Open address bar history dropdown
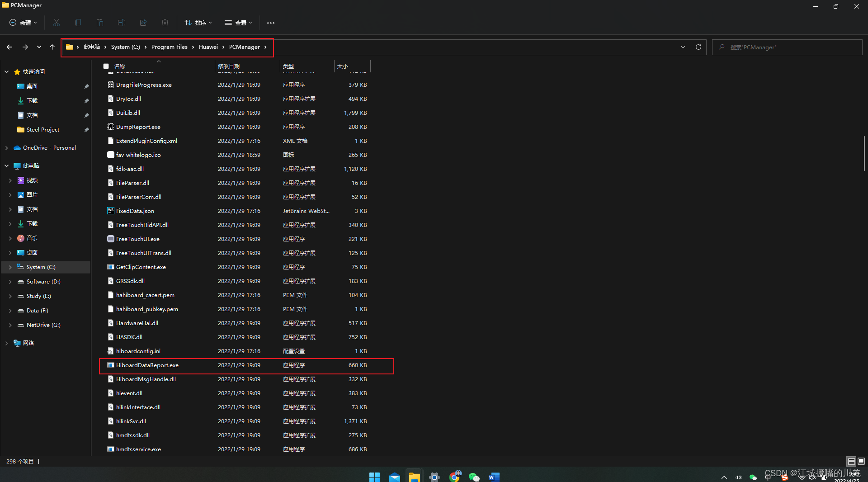 [x=683, y=47]
